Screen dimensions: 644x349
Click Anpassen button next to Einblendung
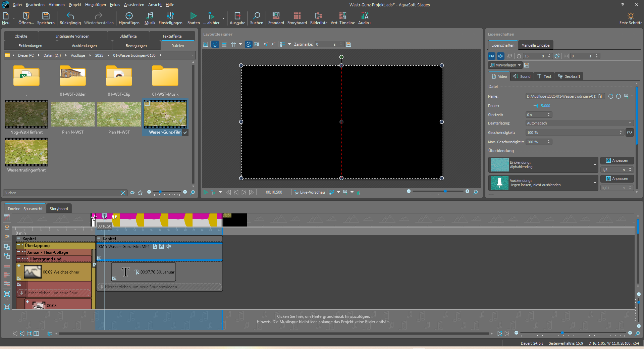[x=617, y=160]
